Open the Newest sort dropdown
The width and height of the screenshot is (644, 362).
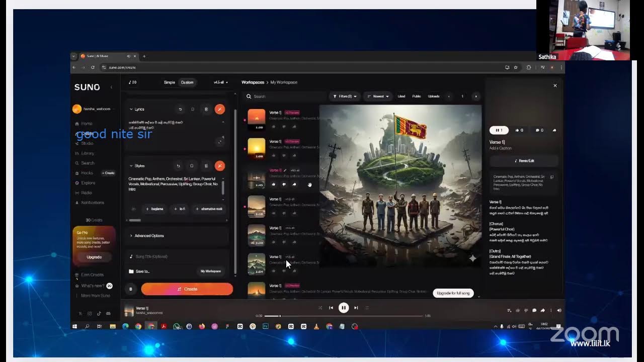[x=377, y=97]
